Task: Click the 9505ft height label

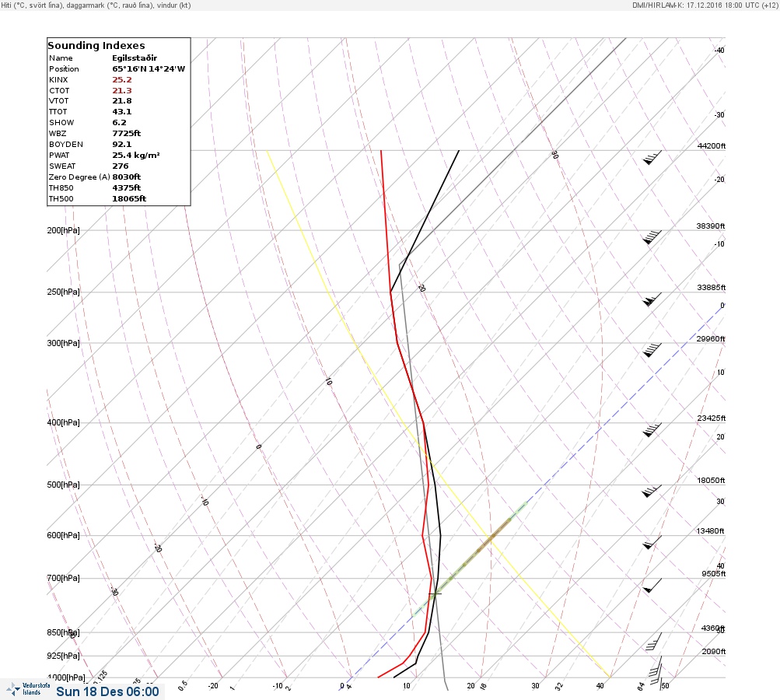Action: click(x=713, y=574)
